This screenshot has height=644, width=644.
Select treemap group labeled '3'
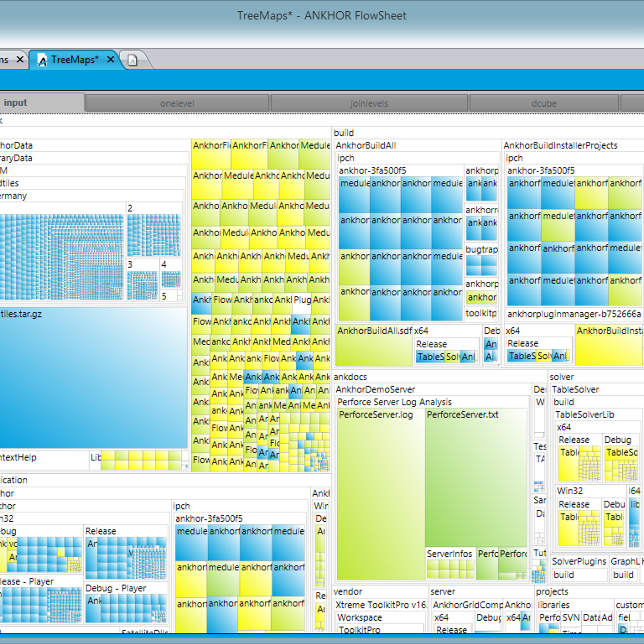(130, 264)
